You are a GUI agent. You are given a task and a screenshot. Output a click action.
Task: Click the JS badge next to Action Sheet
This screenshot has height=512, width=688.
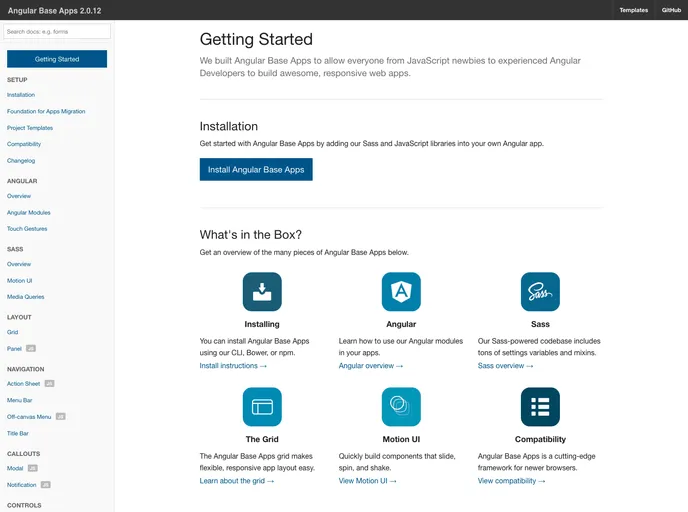point(50,384)
